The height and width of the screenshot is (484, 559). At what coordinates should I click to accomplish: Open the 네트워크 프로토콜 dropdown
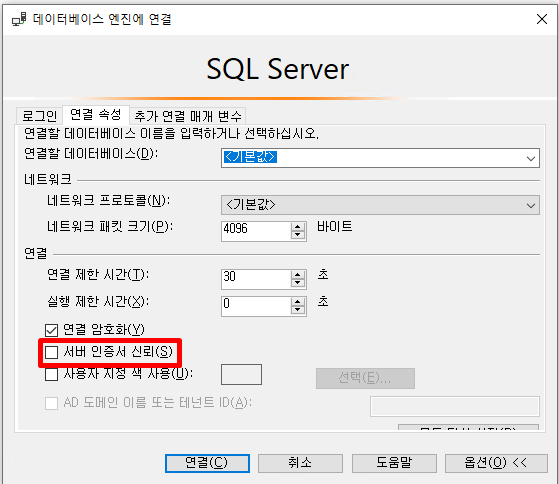380,205
